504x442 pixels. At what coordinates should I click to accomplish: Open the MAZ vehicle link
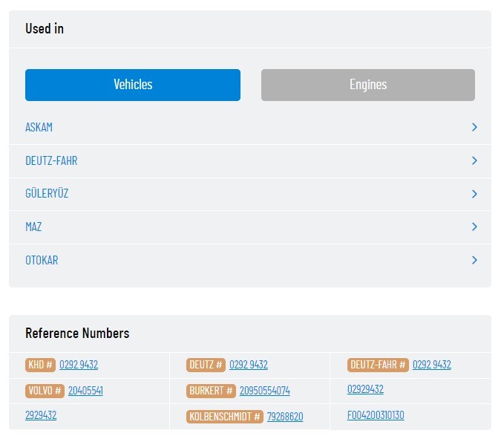tap(33, 227)
